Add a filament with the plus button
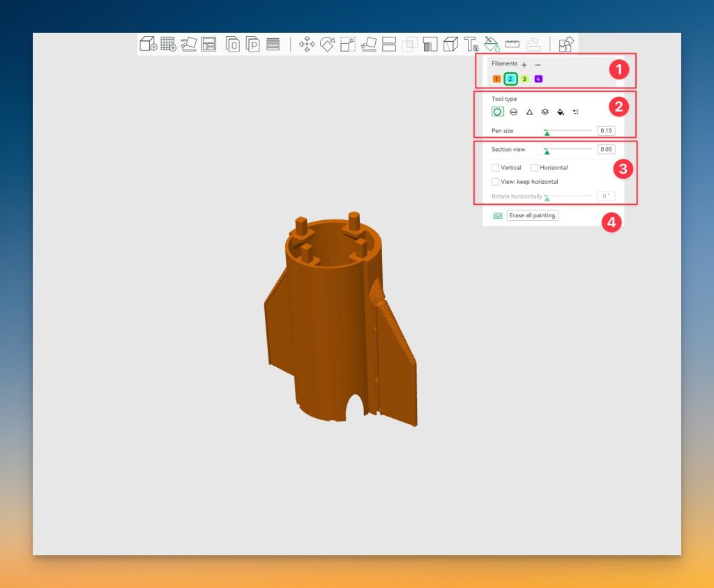Image resolution: width=714 pixels, height=588 pixels. pyautogui.click(x=524, y=65)
